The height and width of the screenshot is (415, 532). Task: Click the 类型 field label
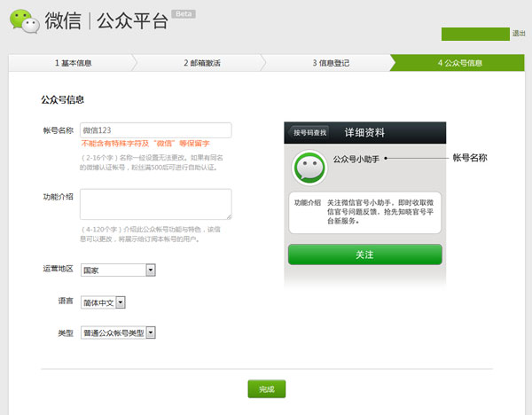point(66,333)
